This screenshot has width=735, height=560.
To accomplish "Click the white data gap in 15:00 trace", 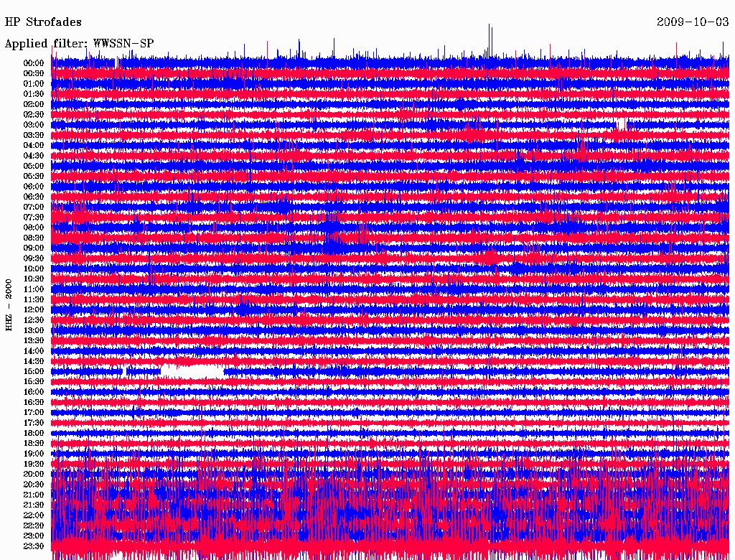I will pyautogui.click(x=192, y=372).
